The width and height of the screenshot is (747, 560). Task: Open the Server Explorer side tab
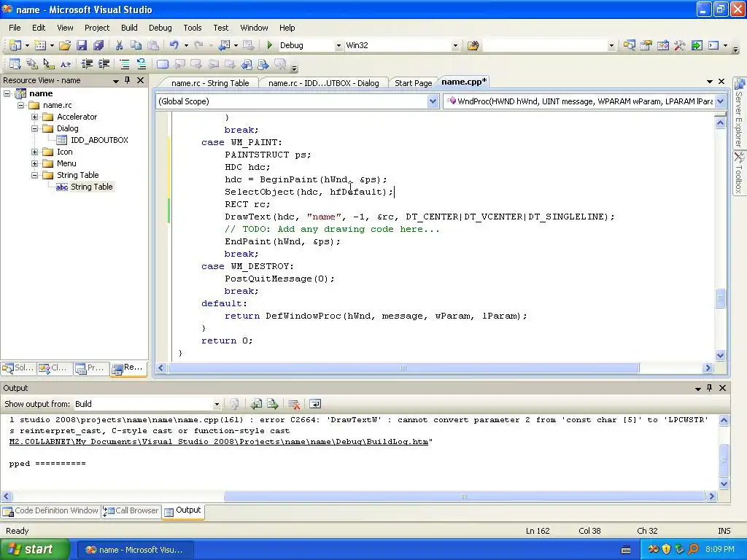click(740, 113)
